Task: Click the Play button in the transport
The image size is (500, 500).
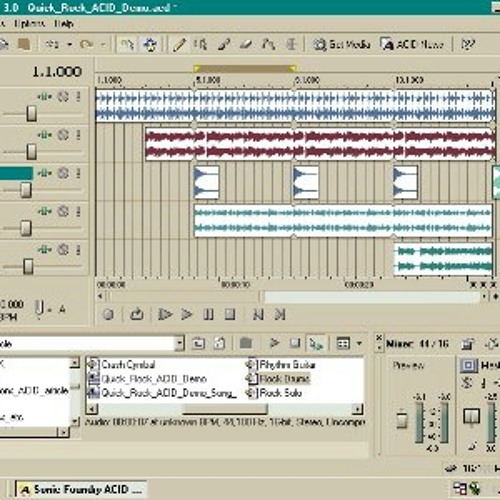Action: (x=186, y=314)
